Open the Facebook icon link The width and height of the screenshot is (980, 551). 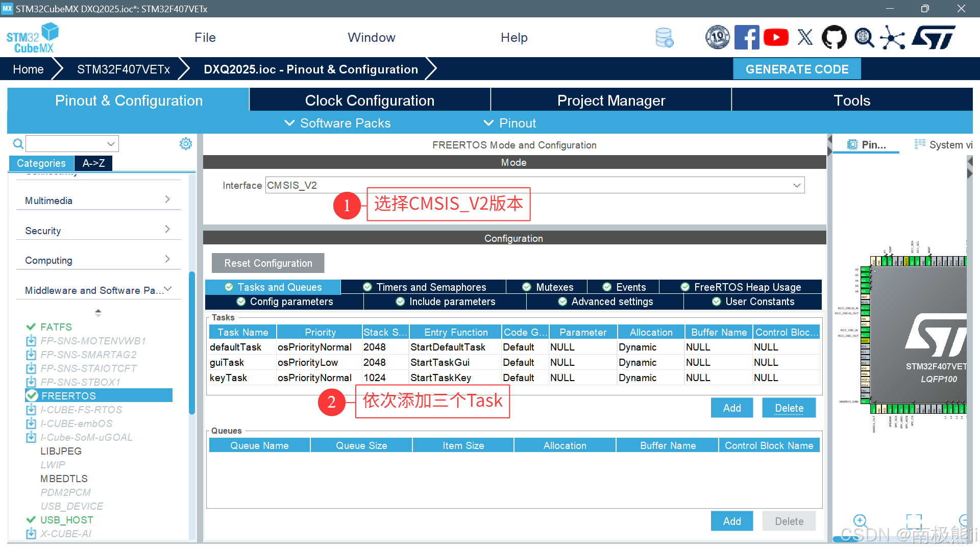747,38
